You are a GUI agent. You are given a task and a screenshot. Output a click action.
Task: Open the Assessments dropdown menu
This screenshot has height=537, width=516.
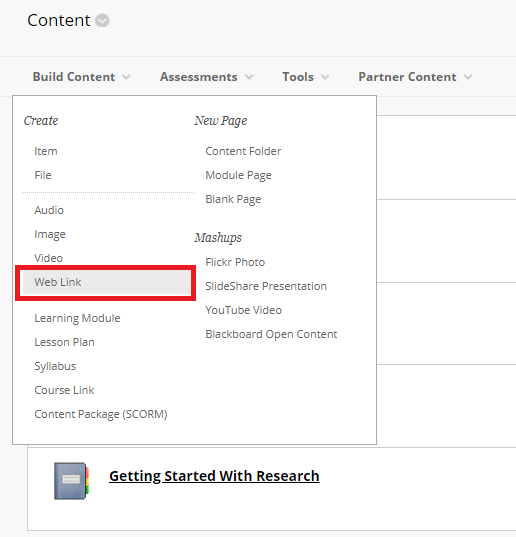pos(206,77)
